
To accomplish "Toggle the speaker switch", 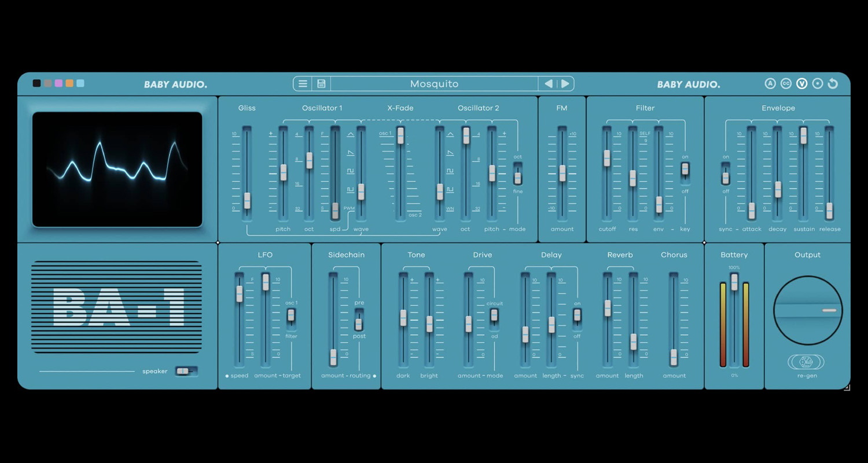I will [x=186, y=371].
